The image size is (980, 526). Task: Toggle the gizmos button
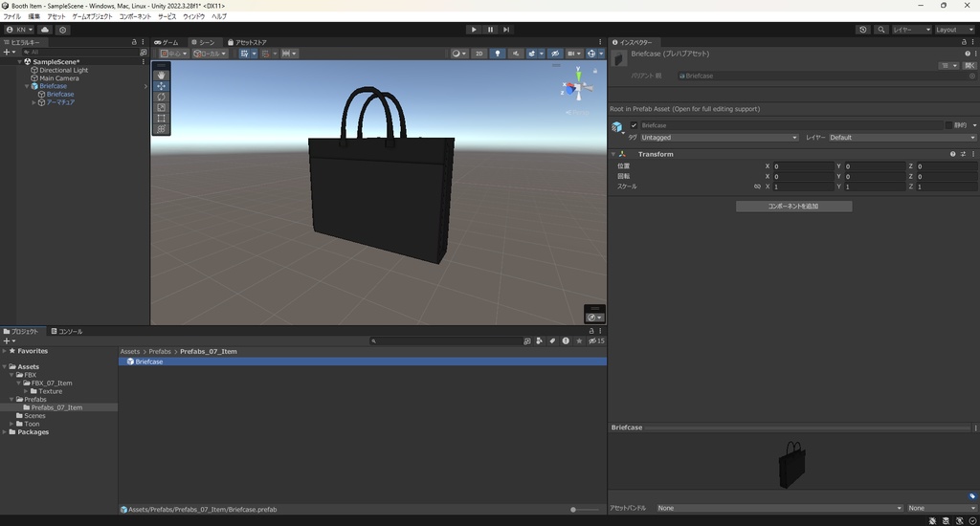coord(591,54)
